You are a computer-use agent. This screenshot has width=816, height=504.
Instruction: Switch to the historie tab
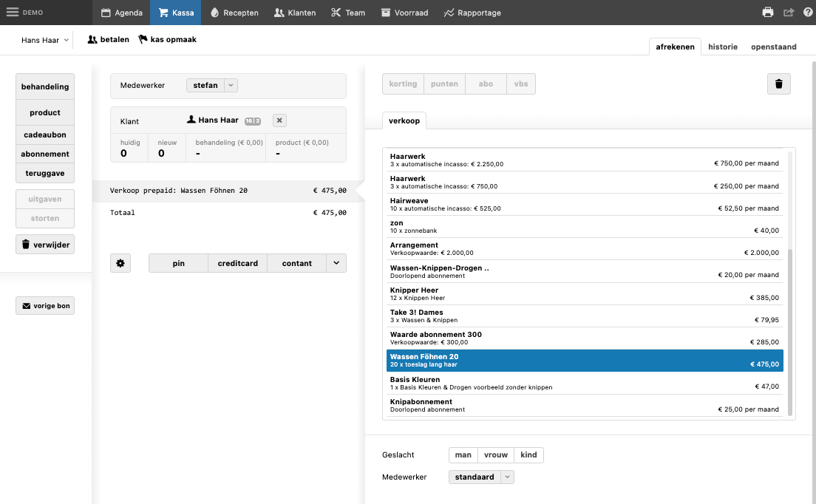[722, 47]
